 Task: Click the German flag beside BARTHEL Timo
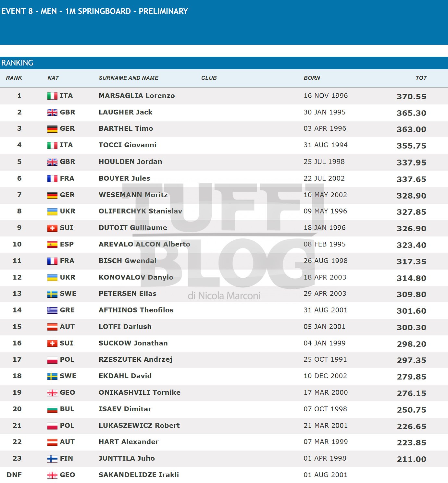click(52, 129)
